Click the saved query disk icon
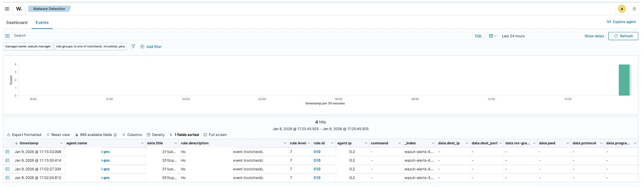This screenshot has width=644, height=187. click(7, 36)
